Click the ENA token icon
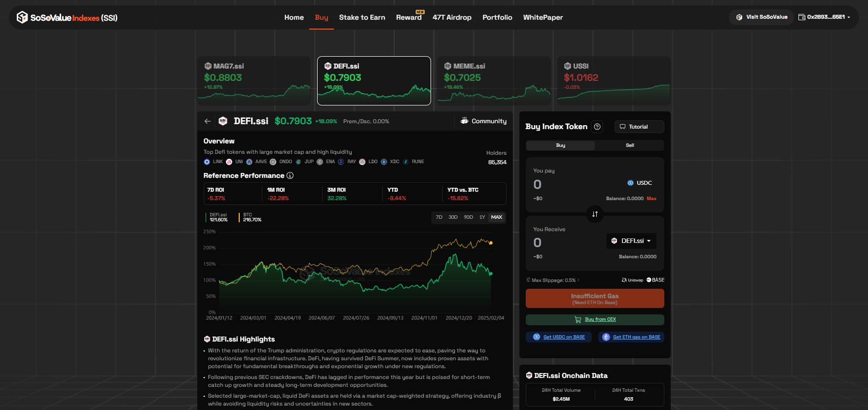 pyautogui.click(x=320, y=162)
